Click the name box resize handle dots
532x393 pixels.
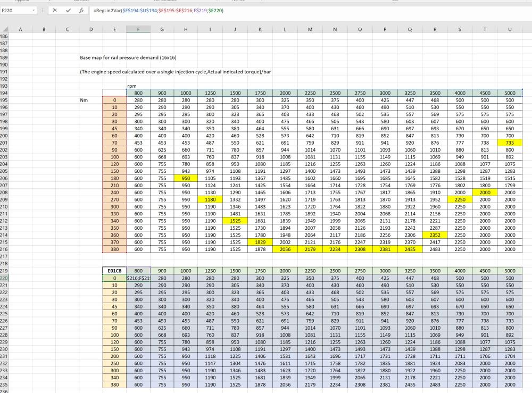[x=43, y=11]
